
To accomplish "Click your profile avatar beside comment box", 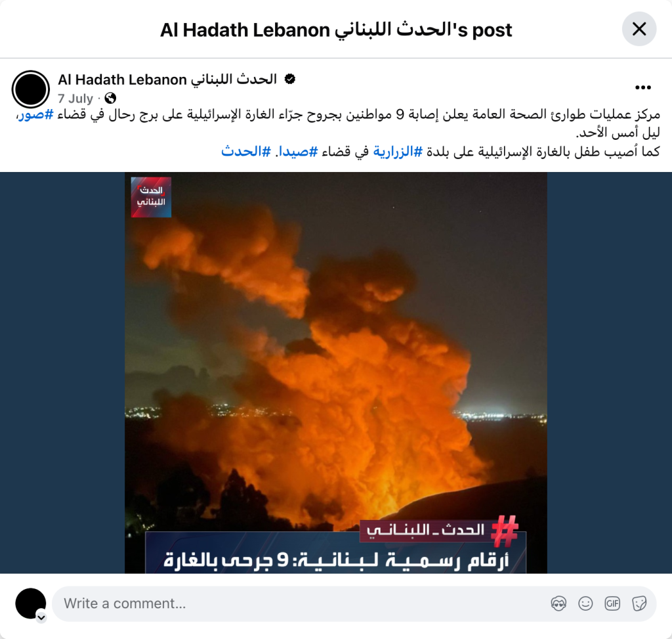I will click(x=30, y=604).
